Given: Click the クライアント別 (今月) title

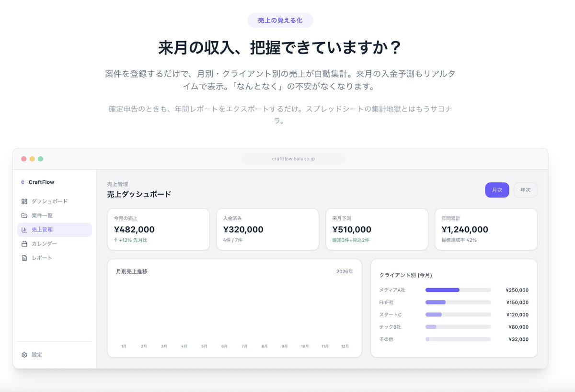Looking at the screenshot, I should click(x=406, y=275).
